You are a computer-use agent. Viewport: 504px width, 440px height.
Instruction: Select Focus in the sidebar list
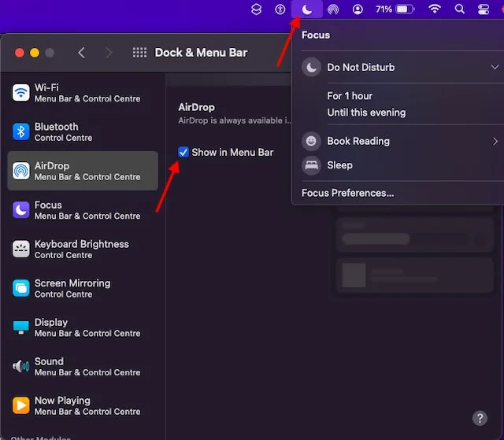tap(83, 210)
